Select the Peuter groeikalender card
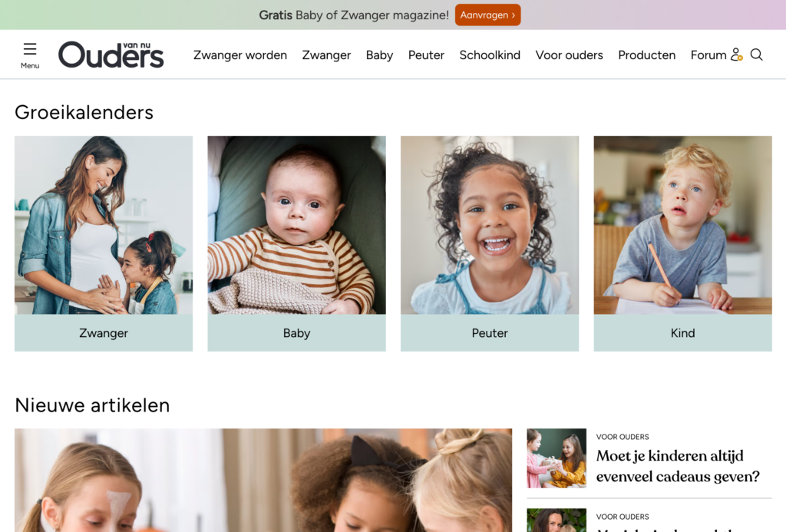The width and height of the screenshot is (786, 532). pyautogui.click(x=490, y=243)
